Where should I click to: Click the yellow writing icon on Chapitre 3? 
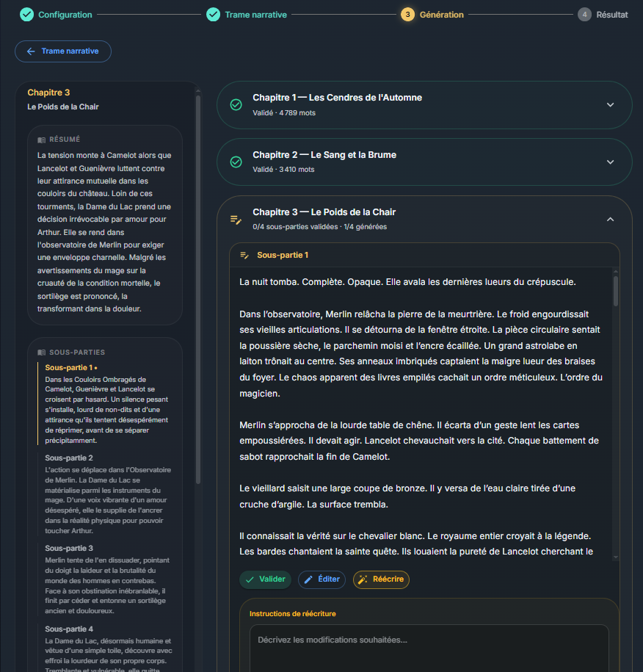[x=235, y=219]
